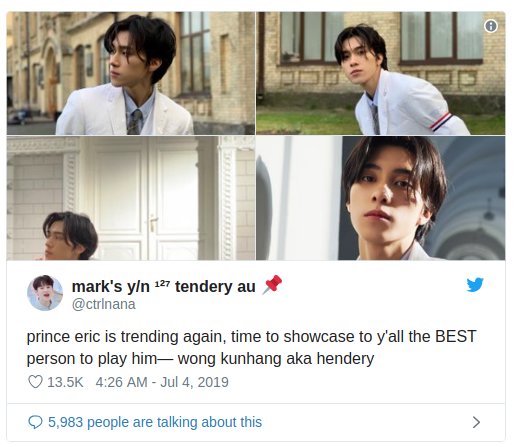Click the 4:26 AM - Jul 4, 2019 timestamp
Screen dimensions: 515x447
pos(162,382)
